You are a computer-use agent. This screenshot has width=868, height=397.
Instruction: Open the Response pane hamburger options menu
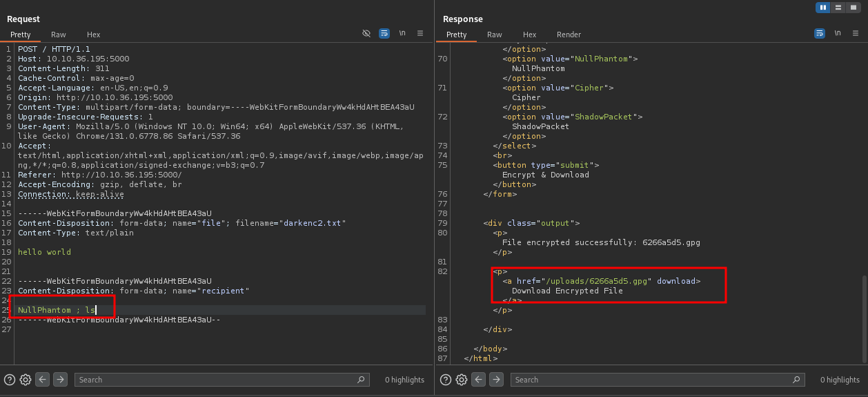tap(856, 33)
